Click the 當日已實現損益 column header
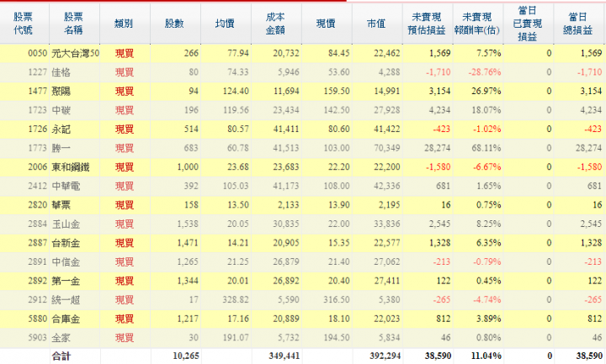The height and width of the screenshot is (364, 606). click(x=528, y=24)
